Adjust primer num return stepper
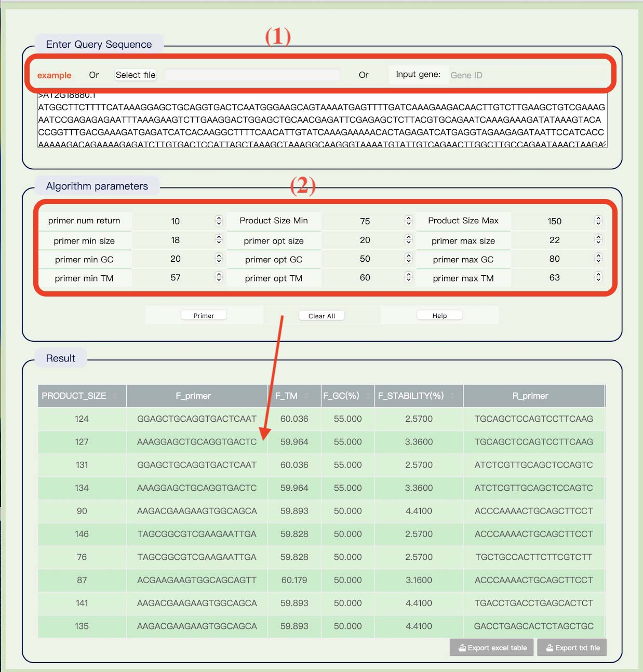The height and width of the screenshot is (672, 643). click(219, 221)
